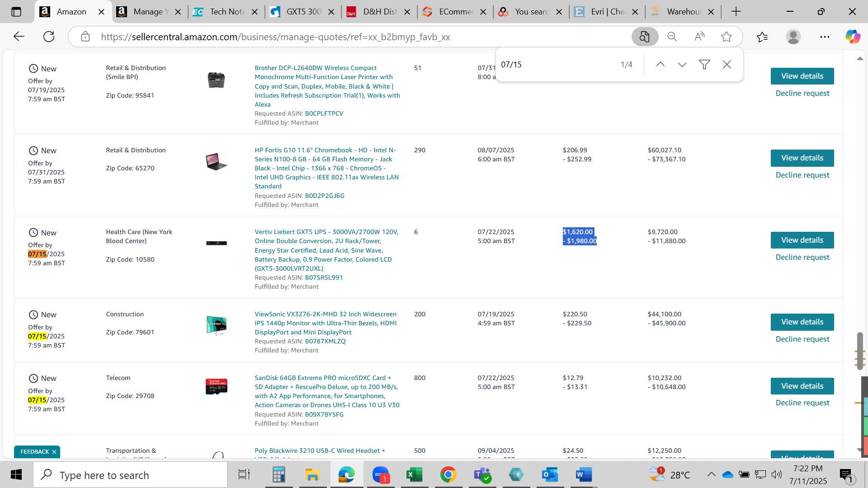Image resolution: width=868 pixels, height=488 pixels.
Task: Go to previous find result
Action: (x=660, y=65)
